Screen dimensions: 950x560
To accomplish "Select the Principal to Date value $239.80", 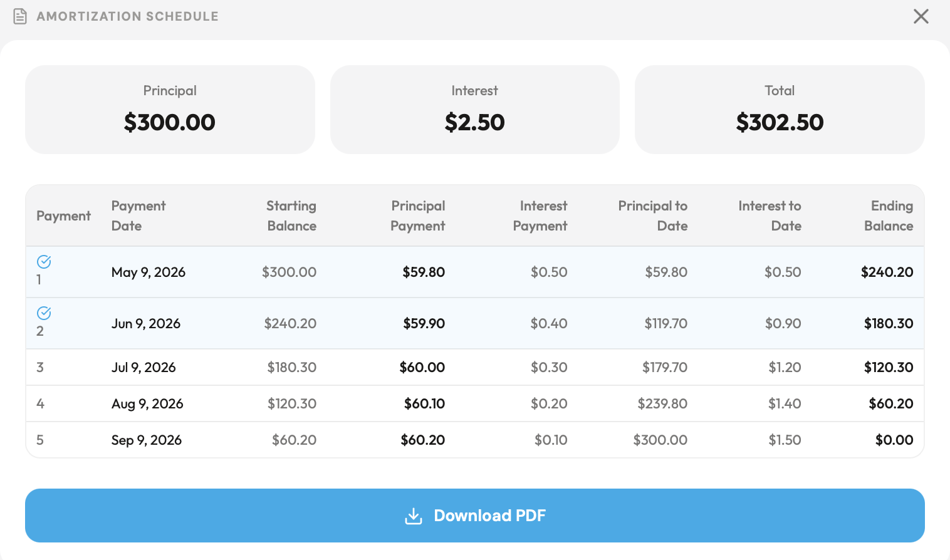I will click(x=662, y=403).
